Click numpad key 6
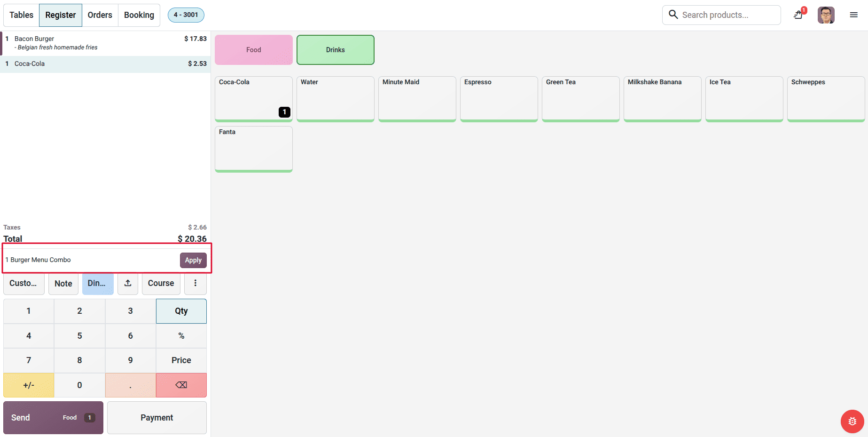The image size is (868, 437). tap(131, 336)
